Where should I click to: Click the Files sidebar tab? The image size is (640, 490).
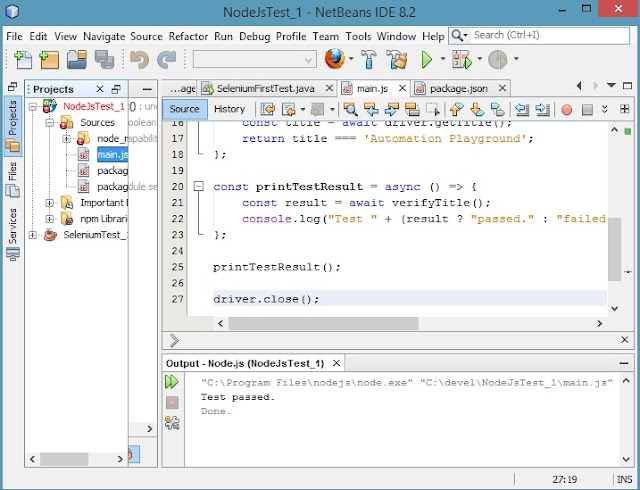[13, 179]
